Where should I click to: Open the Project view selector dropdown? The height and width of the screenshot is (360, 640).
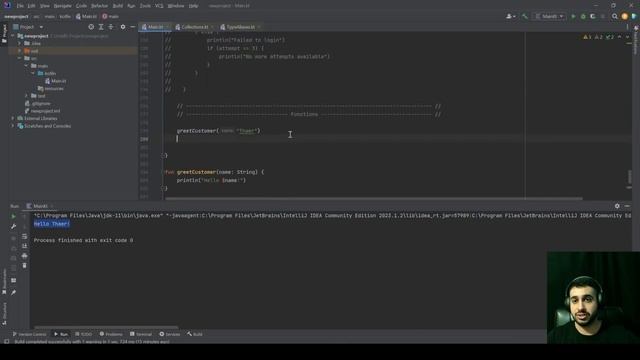(x=28, y=27)
